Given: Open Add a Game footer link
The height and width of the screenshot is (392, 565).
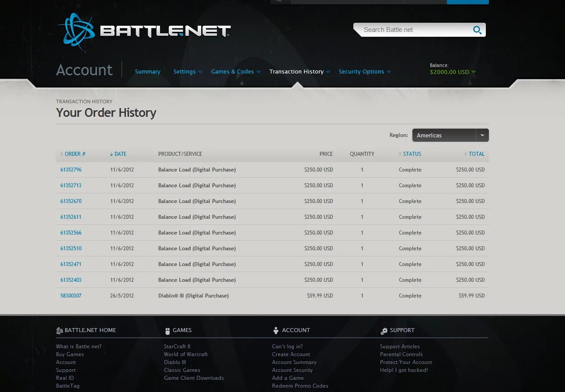Looking at the screenshot, I should pos(288,378).
